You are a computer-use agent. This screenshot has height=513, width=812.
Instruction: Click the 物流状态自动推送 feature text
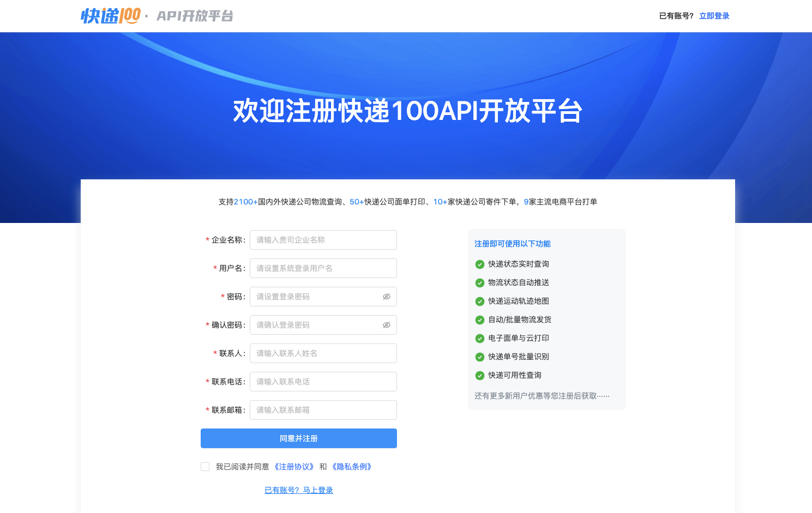click(x=519, y=282)
